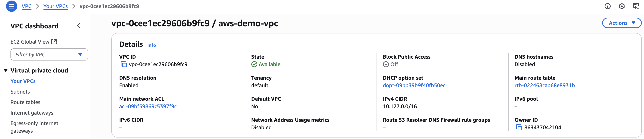The width and height of the screenshot is (644, 139).
Task: Go to Your VPCs breadcrumb link
Action: (x=55, y=6)
